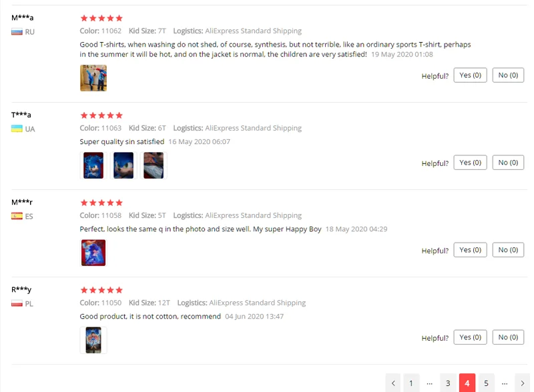Click Yes on M***r's review
This screenshot has width=534, height=392.
point(470,250)
